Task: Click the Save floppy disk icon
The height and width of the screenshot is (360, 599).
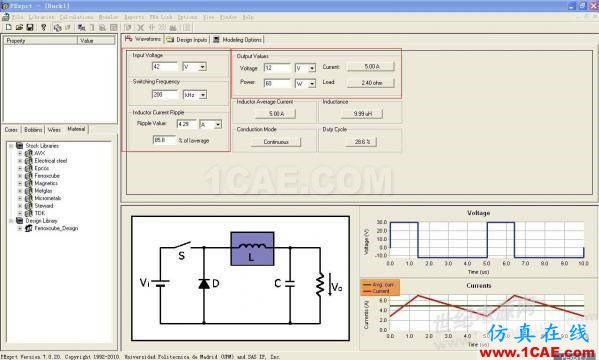Action: point(30,27)
